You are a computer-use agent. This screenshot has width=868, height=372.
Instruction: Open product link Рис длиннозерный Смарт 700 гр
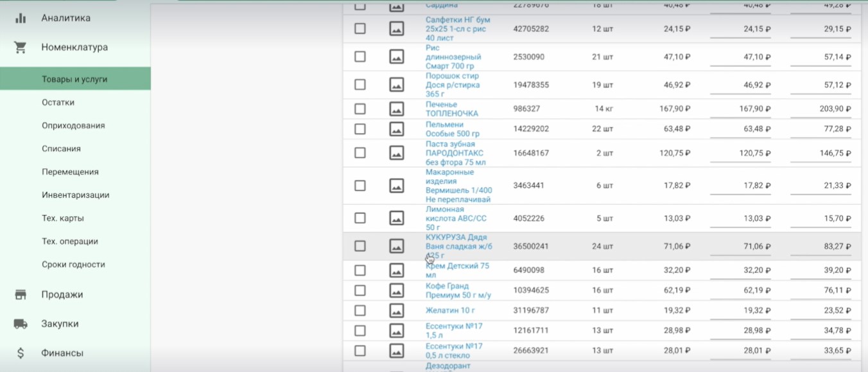(x=453, y=57)
